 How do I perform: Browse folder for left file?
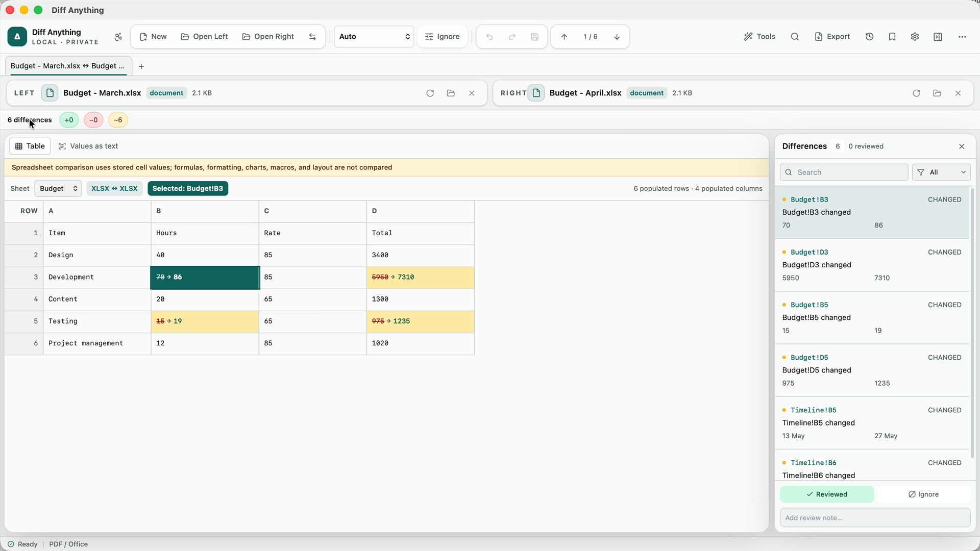click(451, 93)
